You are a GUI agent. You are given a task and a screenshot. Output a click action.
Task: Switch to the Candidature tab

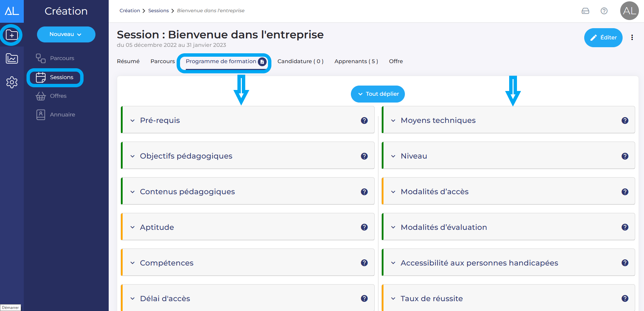(300, 61)
